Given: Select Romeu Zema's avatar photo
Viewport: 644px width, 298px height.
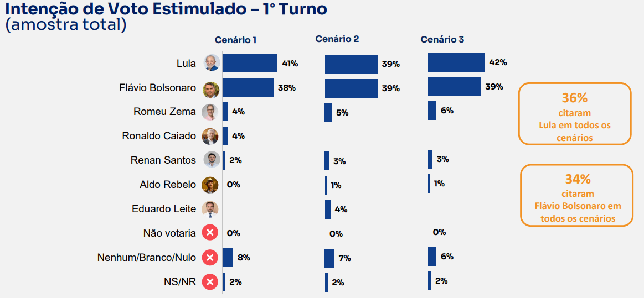Looking at the screenshot, I should (210, 112).
